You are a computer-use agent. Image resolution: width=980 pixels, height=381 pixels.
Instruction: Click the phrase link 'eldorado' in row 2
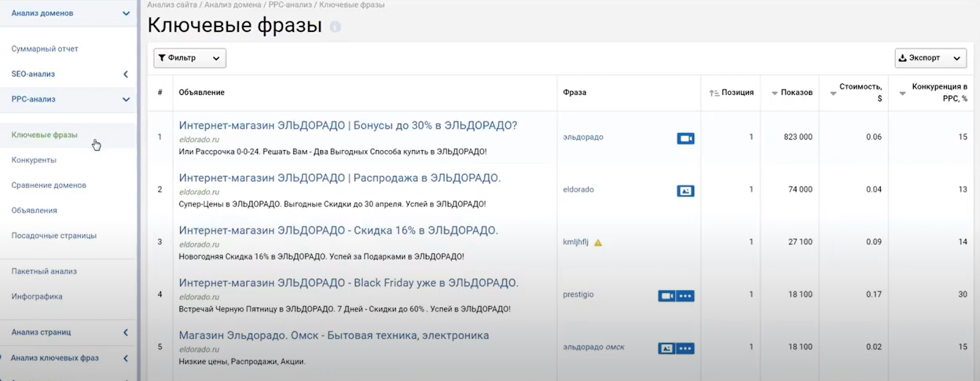click(578, 190)
